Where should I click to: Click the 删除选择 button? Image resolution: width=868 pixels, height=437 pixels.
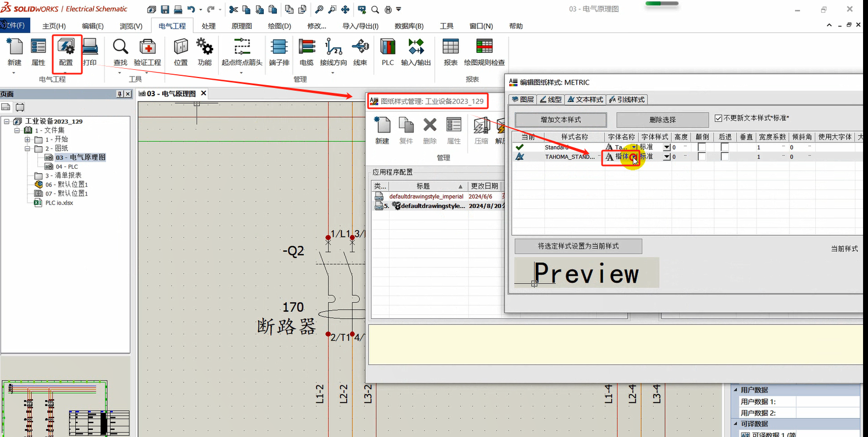(x=663, y=120)
